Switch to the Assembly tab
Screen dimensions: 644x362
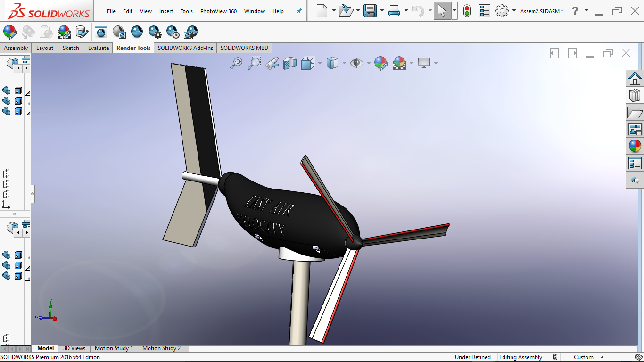coord(16,48)
